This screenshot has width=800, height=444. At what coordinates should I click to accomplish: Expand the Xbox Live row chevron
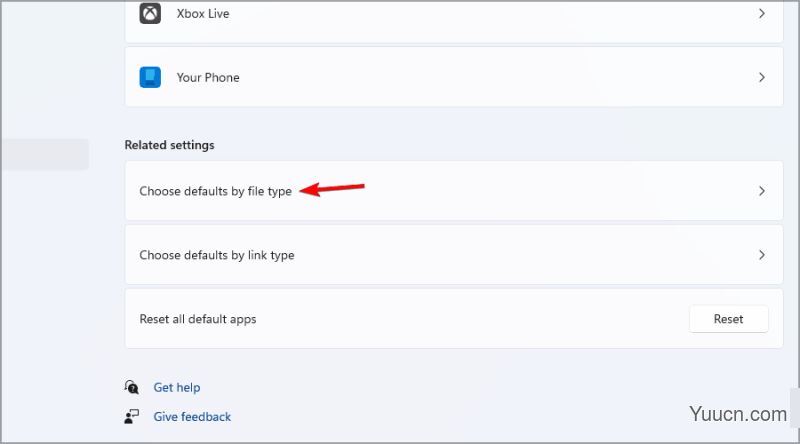[762, 13]
